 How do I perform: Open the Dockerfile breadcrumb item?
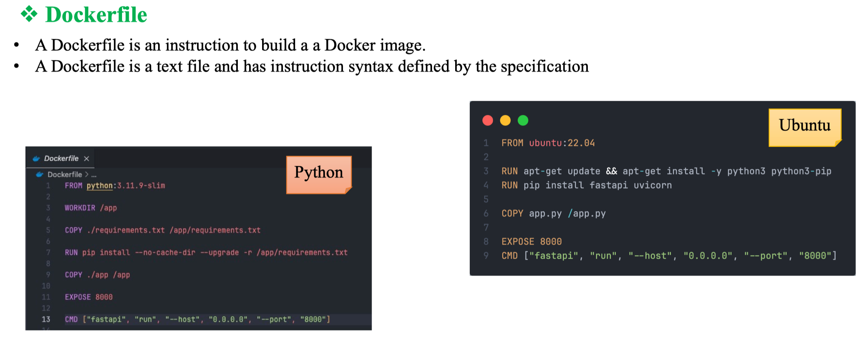65,174
